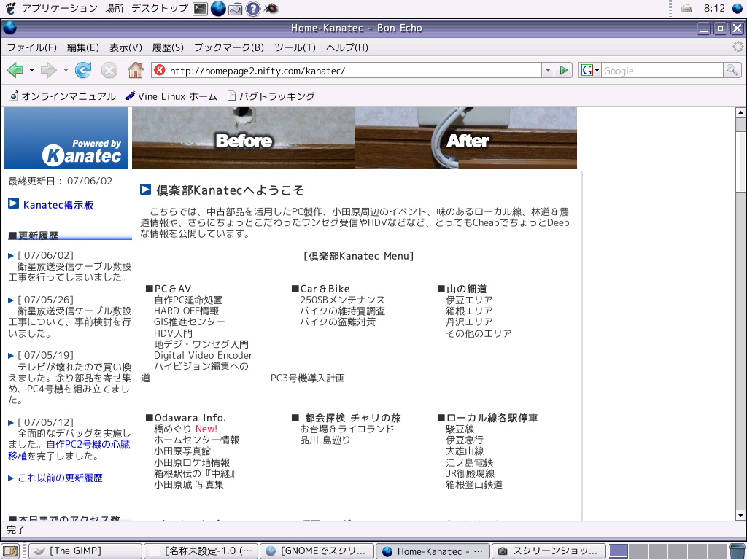Image resolution: width=747 pixels, height=560 pixels.
Task: Click the globe icon right of clock
Action: coord(738,9)
